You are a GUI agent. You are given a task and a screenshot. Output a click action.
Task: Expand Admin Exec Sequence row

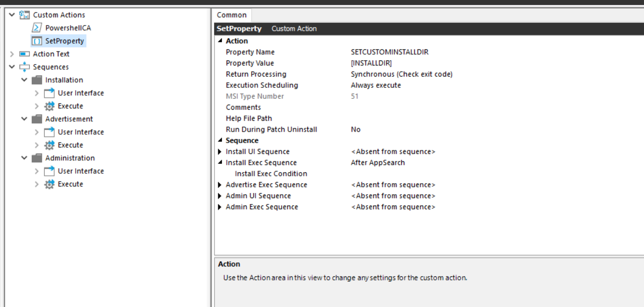pyautogui.click(x=220, y=207)
